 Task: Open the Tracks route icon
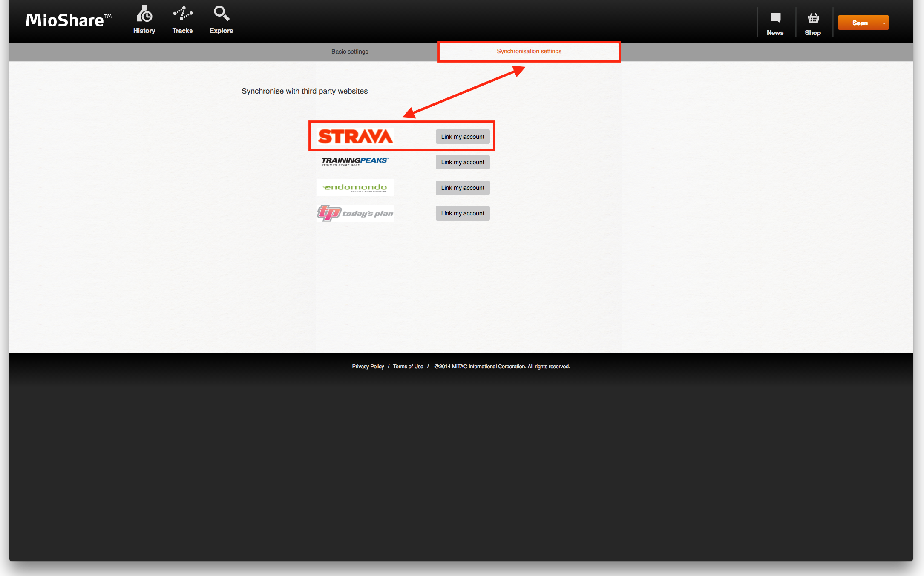[x=183, y=14]
